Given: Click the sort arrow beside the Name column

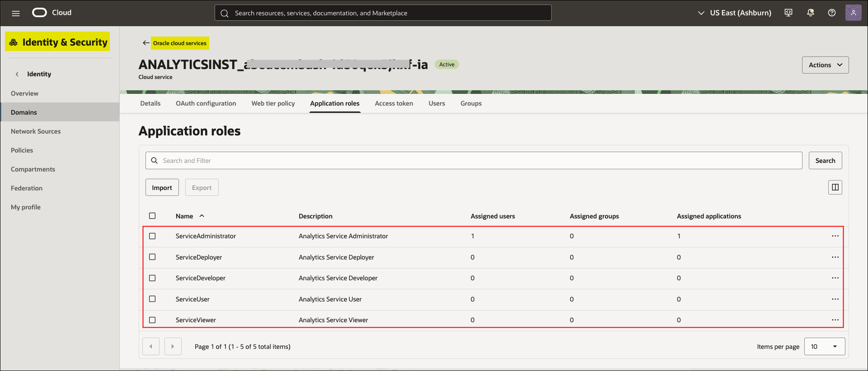Looking at the screenshot, I should (202, 216).
